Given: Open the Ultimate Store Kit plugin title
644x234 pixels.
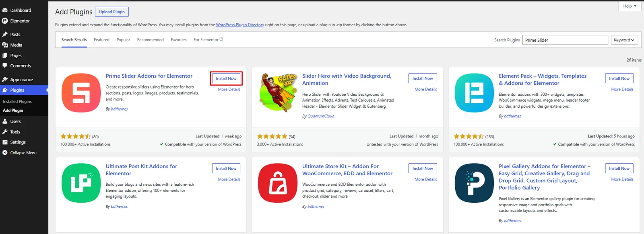Looking at the screenshot, I should pyautogui.click(x=347, y=170).
